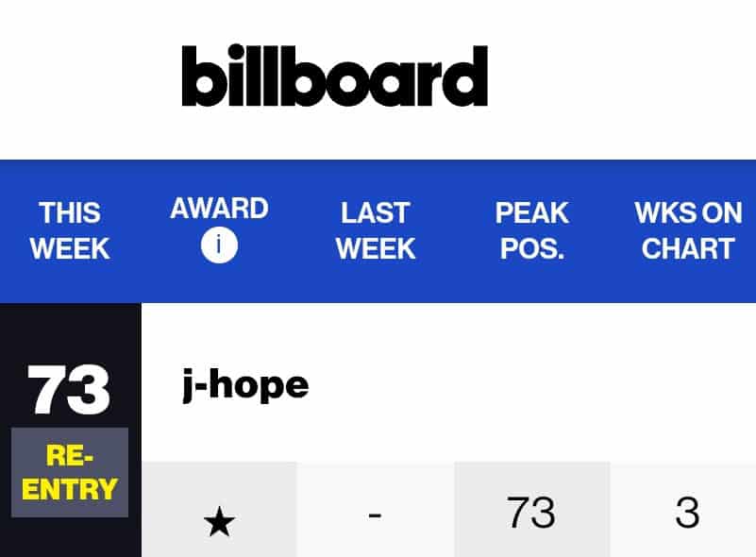Sort by the WKS ON CHART column
This screenshot has width=756, height=557.
[688, 230]
